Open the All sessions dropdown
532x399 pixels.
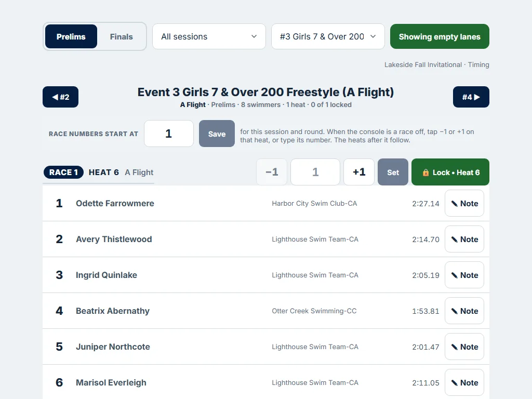(x=209, y=36)
